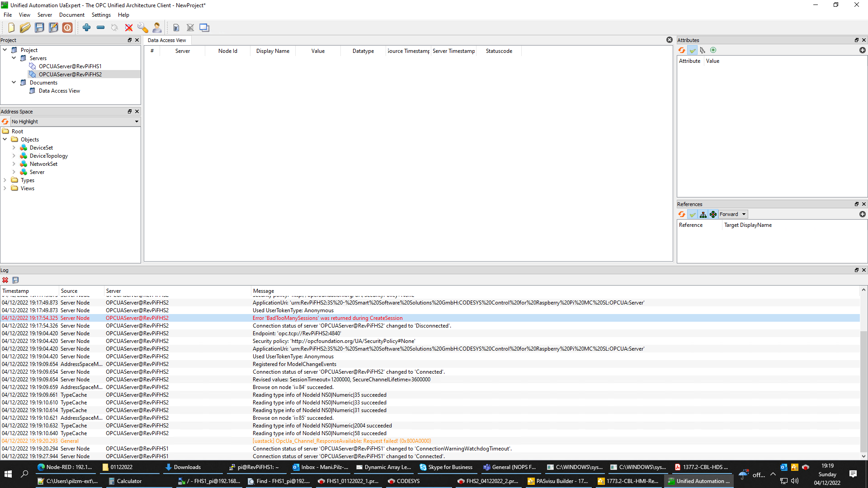
Task: Open the File menu
Action: click(8, 15)
